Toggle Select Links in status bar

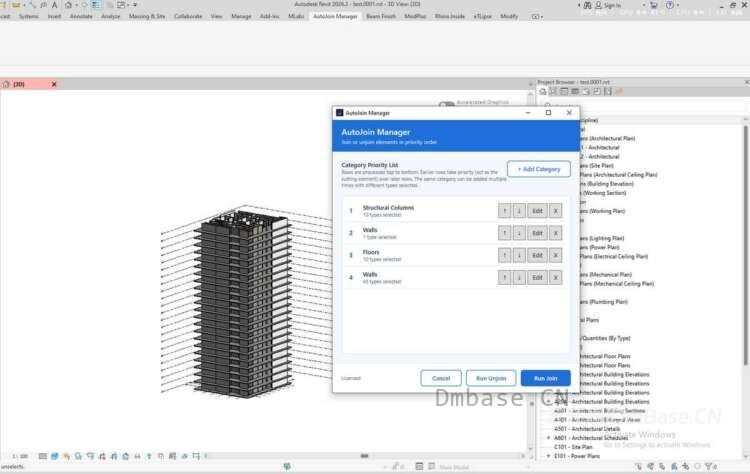(x=639, y=466)
